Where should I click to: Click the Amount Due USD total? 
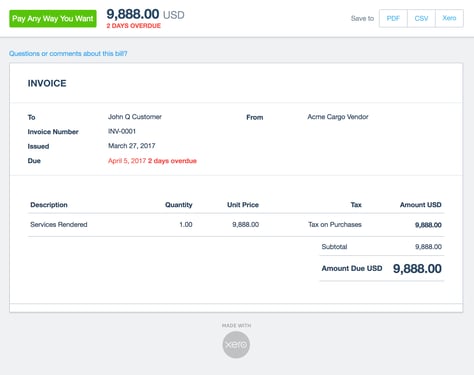pos(417,269)
